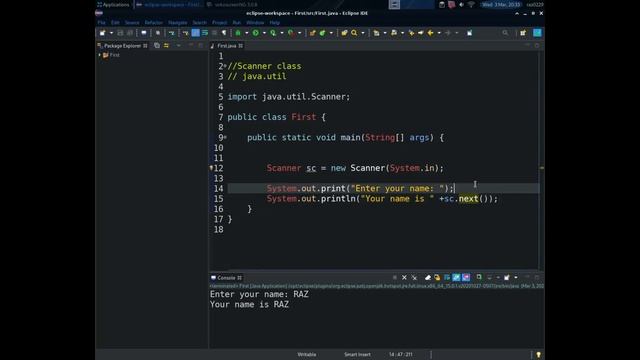Click the Run External Tools icon
Viewport: 640px width, 360px height.
(291, 33)
